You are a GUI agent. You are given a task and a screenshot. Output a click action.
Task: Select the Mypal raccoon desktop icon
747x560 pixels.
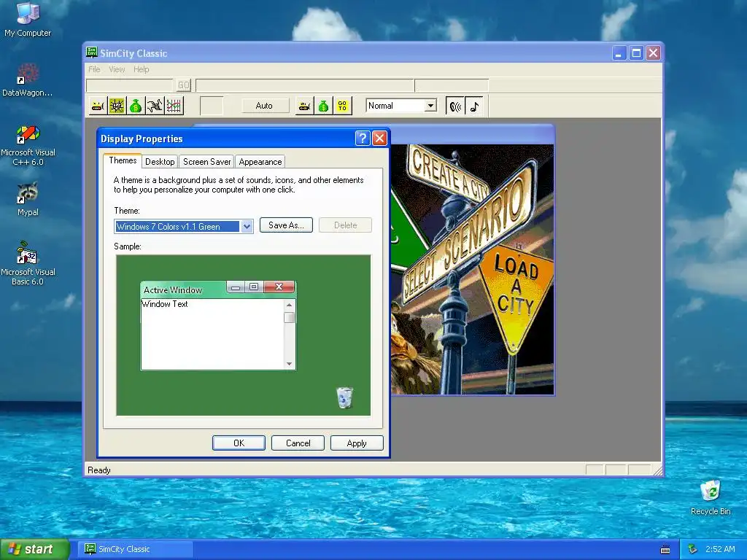click(28, 199)
